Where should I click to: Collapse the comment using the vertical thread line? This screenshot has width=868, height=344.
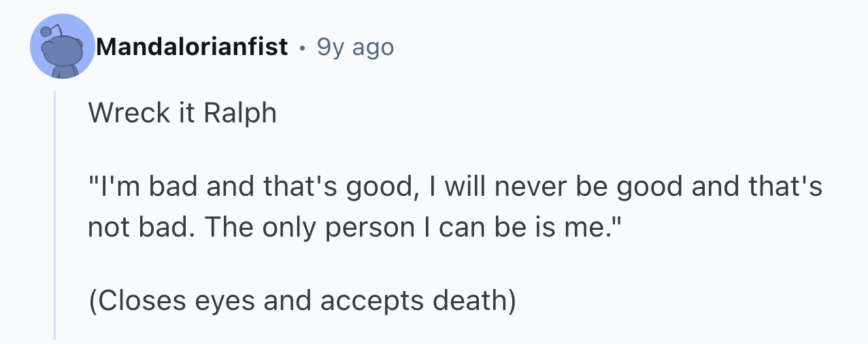pyautogui.click(x=55, y=214)
